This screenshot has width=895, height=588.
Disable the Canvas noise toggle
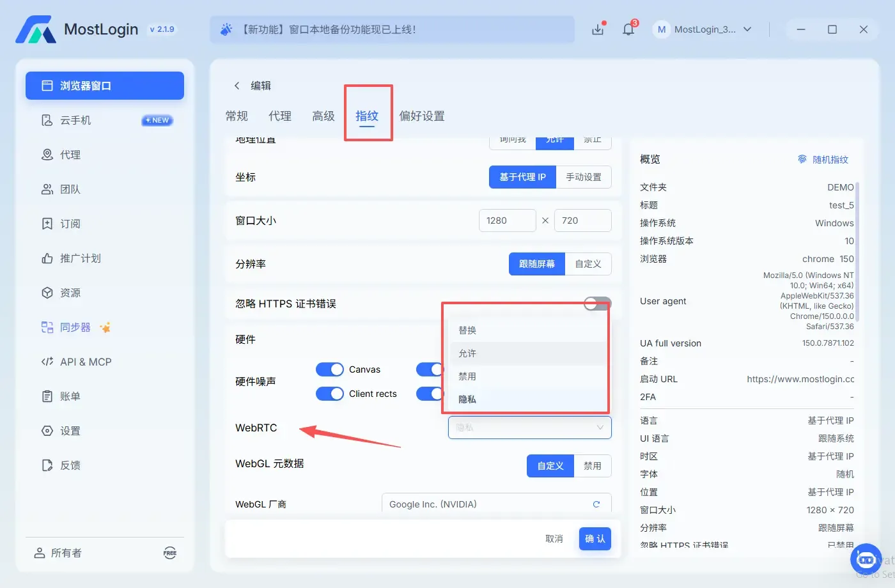pos(330,369)
